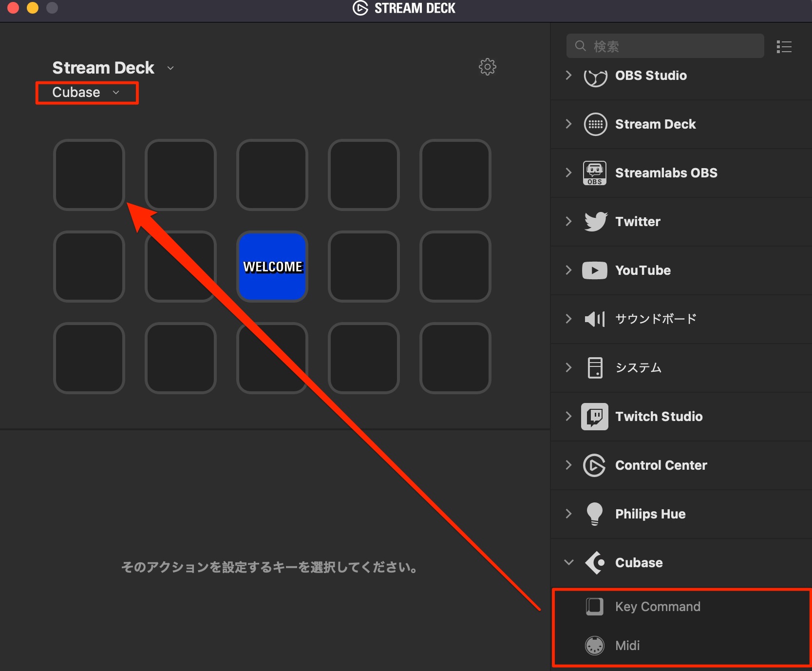
Task: Expand the Twitter category chevron
Action: (568, 221)
